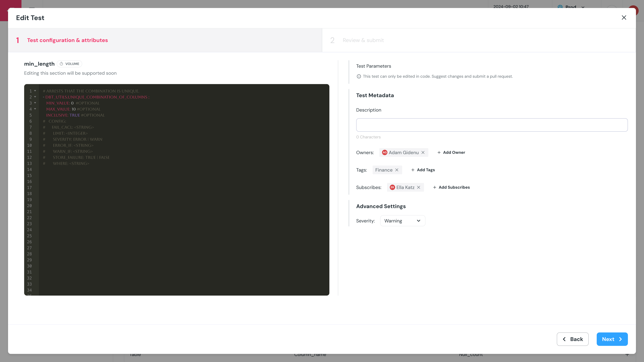This screenshot has height=362, width=644.
Task: Click the INCLUSIVE: TRUE code line
Action: coord(75,115)
